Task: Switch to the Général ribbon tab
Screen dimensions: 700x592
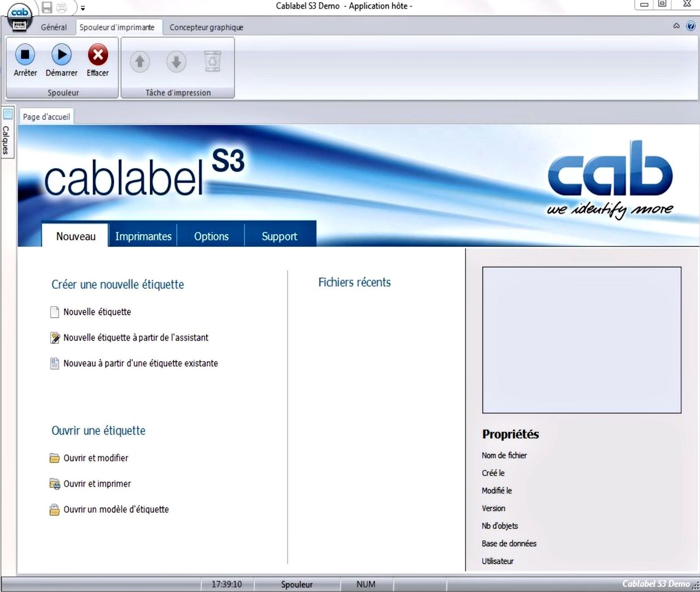Action: pos(54,27)
